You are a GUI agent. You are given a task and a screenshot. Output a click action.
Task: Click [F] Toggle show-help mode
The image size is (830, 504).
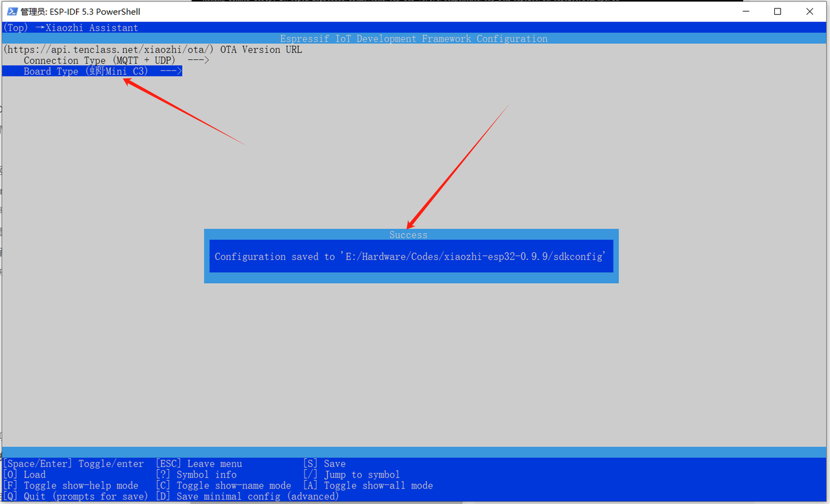coord(71,485)
